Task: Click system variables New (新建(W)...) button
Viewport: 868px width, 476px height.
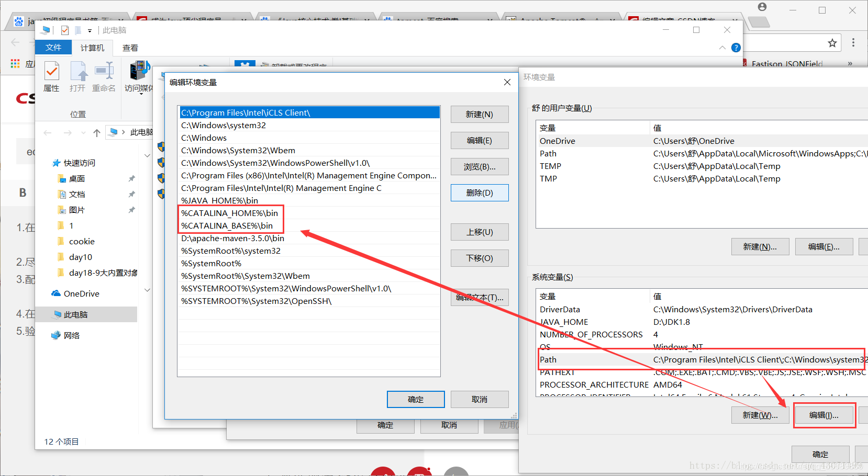Action: click(x=760, y=415)
